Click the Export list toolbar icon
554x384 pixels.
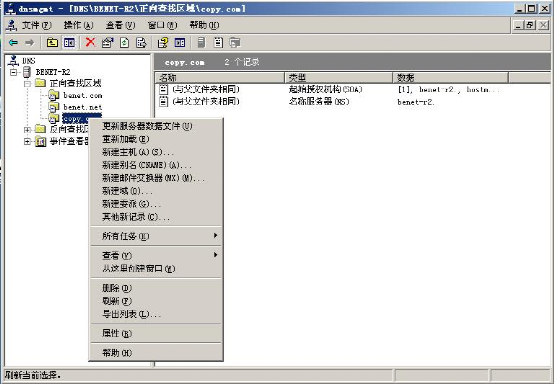[141, 43]
